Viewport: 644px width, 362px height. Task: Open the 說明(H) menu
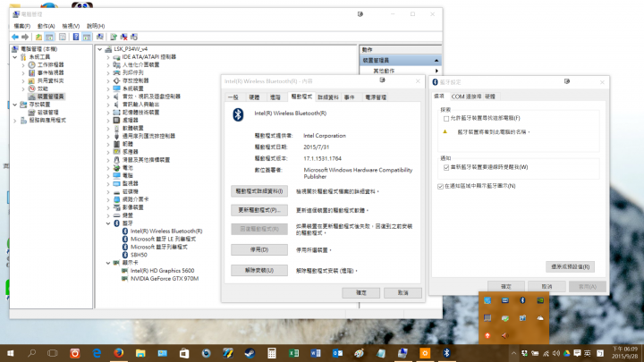96,26
